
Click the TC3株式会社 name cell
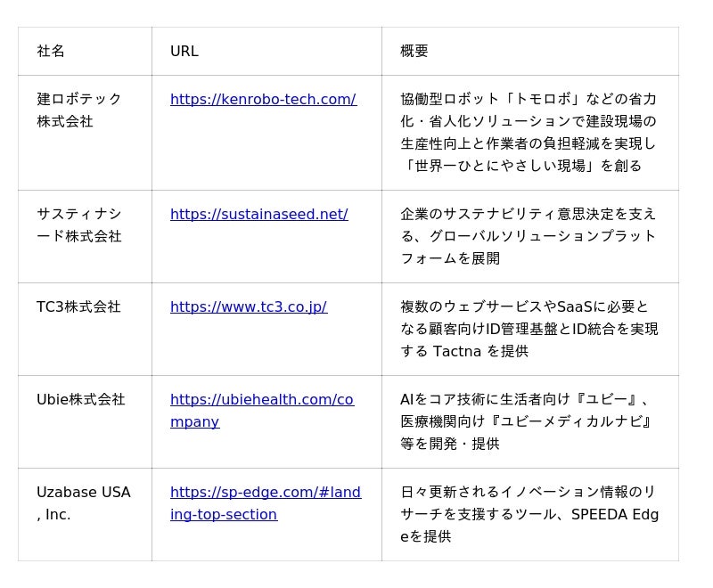(x=78, y=306)
